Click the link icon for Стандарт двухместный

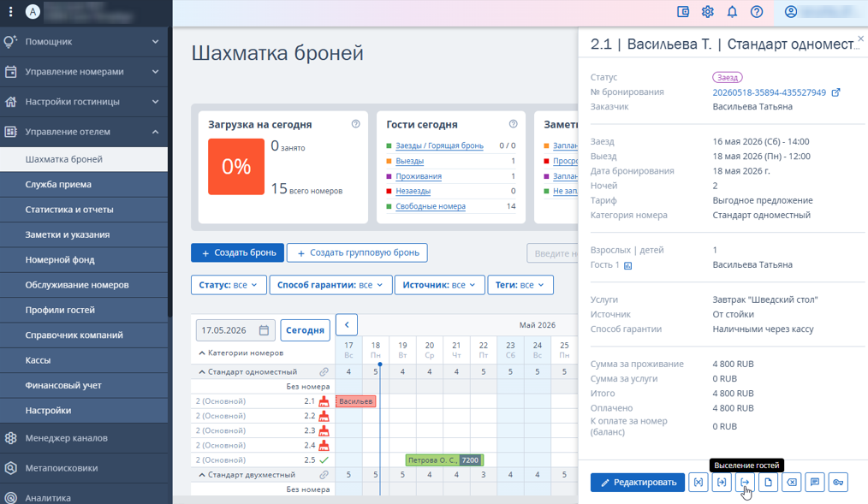click(324, 475)
